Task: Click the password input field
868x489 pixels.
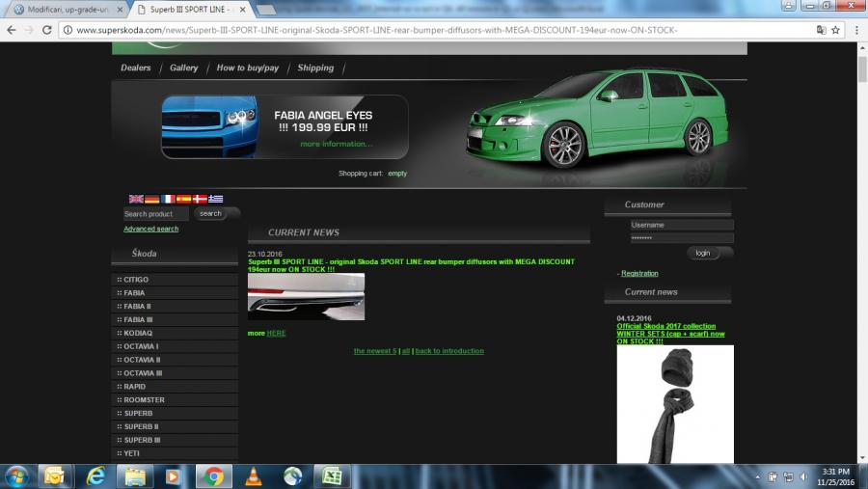Action: click(x=682, y=238)
